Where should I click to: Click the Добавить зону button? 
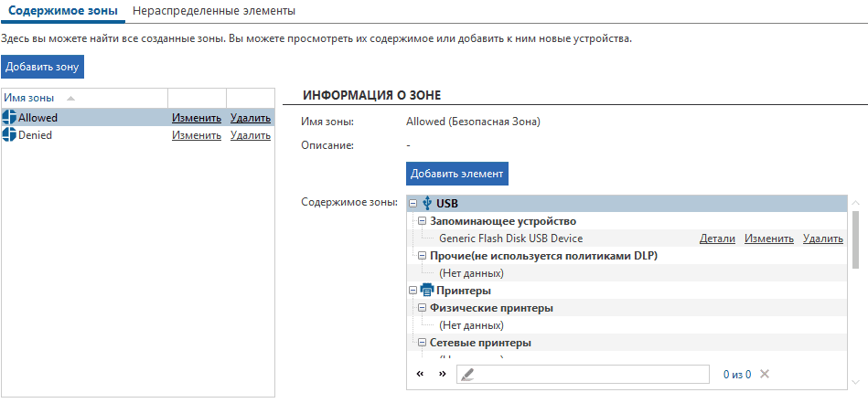(x=42, y=67)
